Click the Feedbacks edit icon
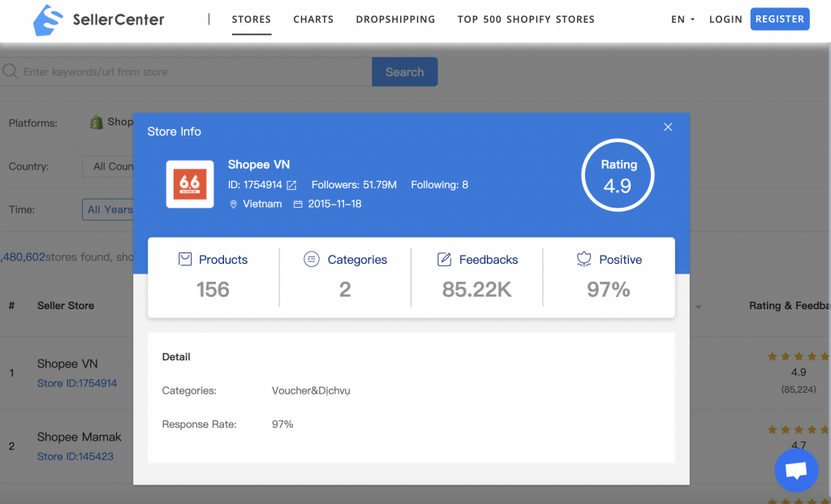831x504 pixels. point(444,259)
